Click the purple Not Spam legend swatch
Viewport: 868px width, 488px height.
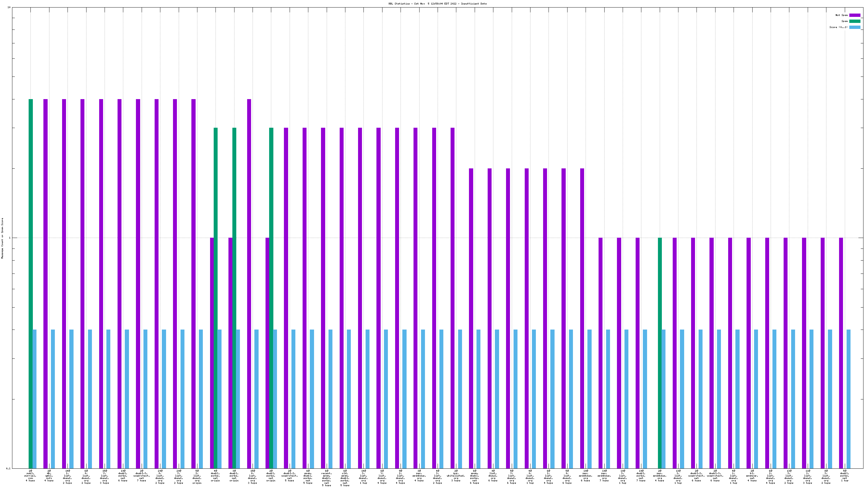click(x=854, y=15)
